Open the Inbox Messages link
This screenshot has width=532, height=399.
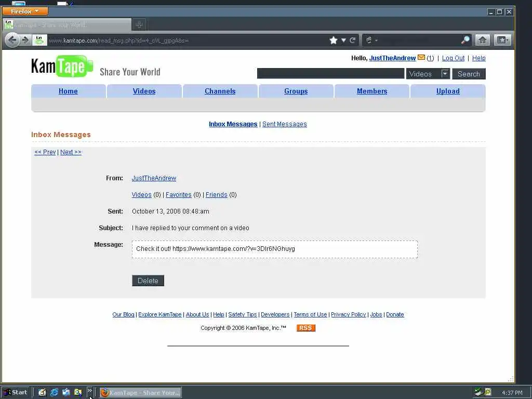233,124
